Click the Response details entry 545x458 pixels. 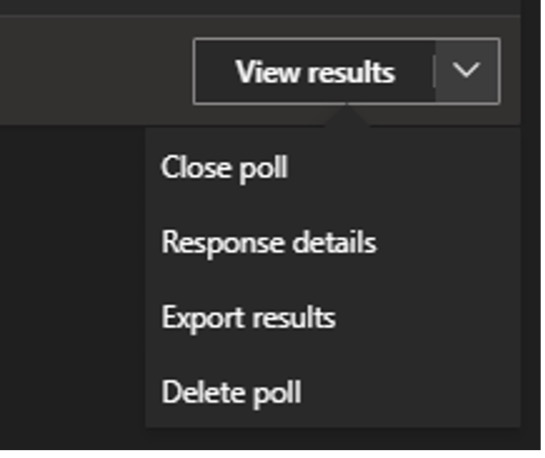(333, 242)
